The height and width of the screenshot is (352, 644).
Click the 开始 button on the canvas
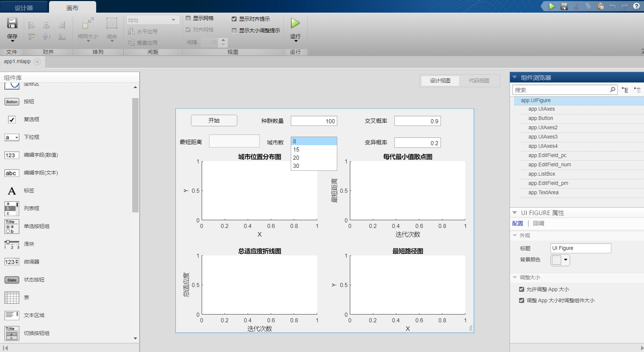point(214,120)
